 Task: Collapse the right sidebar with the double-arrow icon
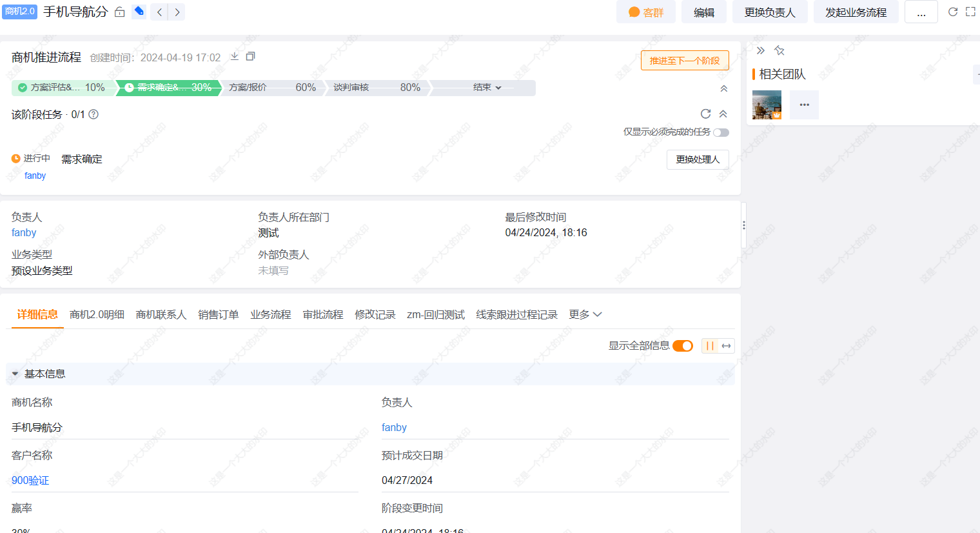[761, 50]
